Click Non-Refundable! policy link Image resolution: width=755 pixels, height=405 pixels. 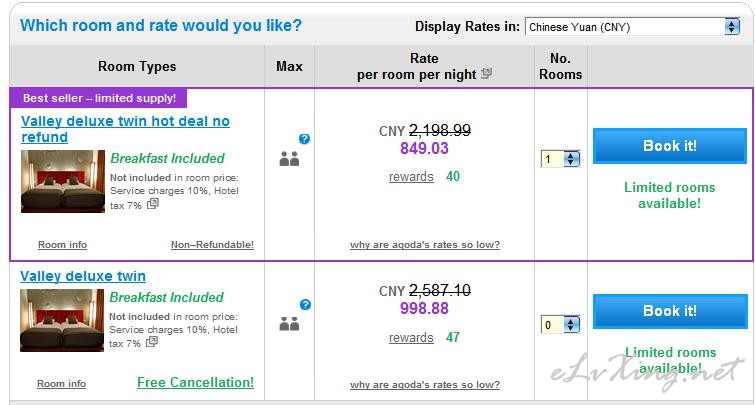click(x=212, y=245)
